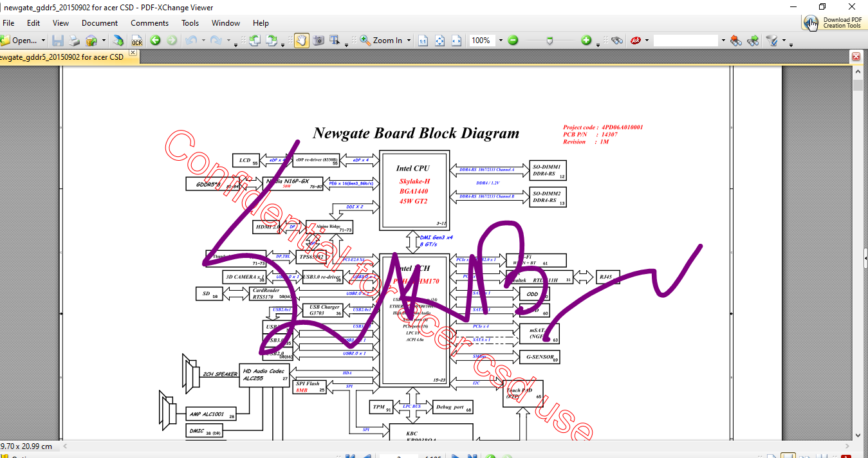Click into the toolbar search text box
The height and width of the screenshot is (458, 868).
[685, 41]
